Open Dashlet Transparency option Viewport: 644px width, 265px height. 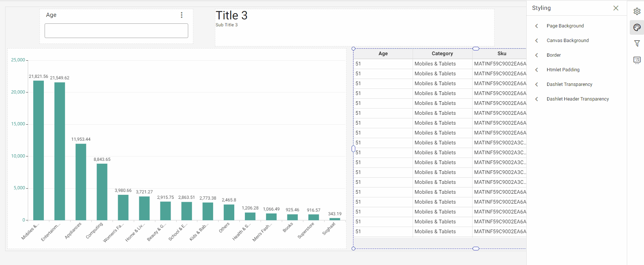pos(569,84)
